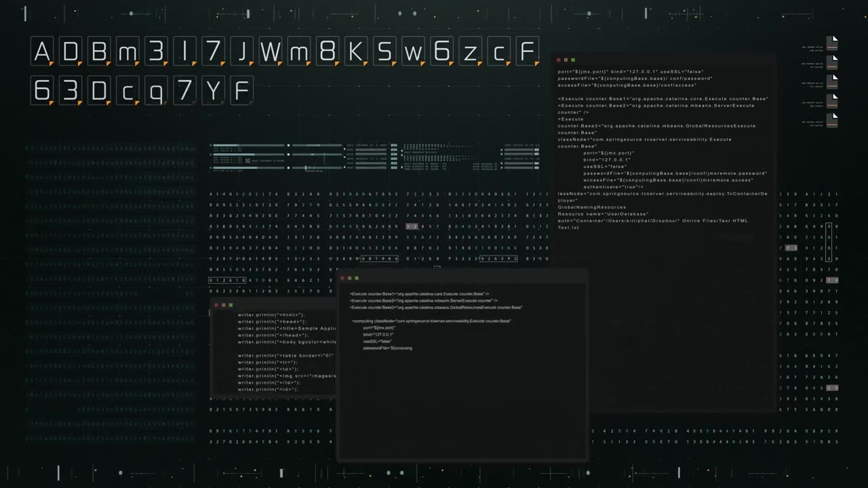Click line writer.println("</head>");
This screenshot has height=488, width=868.
pyautogui.click(x=274, y=335)
